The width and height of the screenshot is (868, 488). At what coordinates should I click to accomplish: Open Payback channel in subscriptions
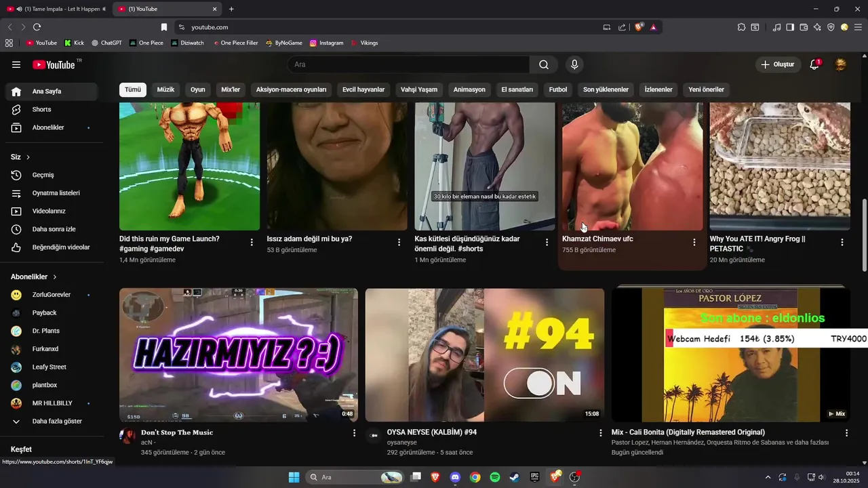(52, 312)
